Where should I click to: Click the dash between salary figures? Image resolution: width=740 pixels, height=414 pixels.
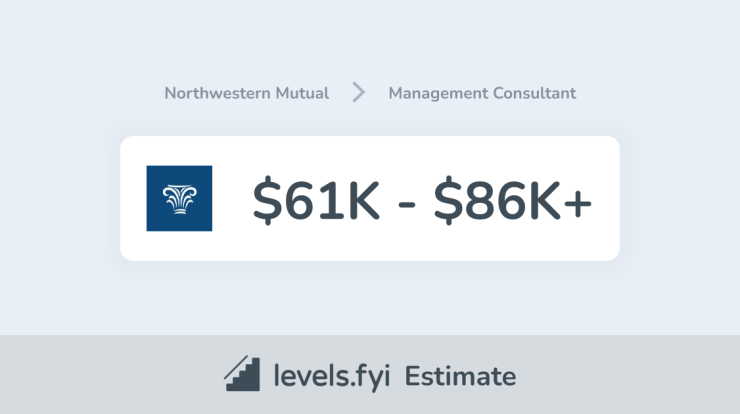pyautogui.click(x=406, y=204)
